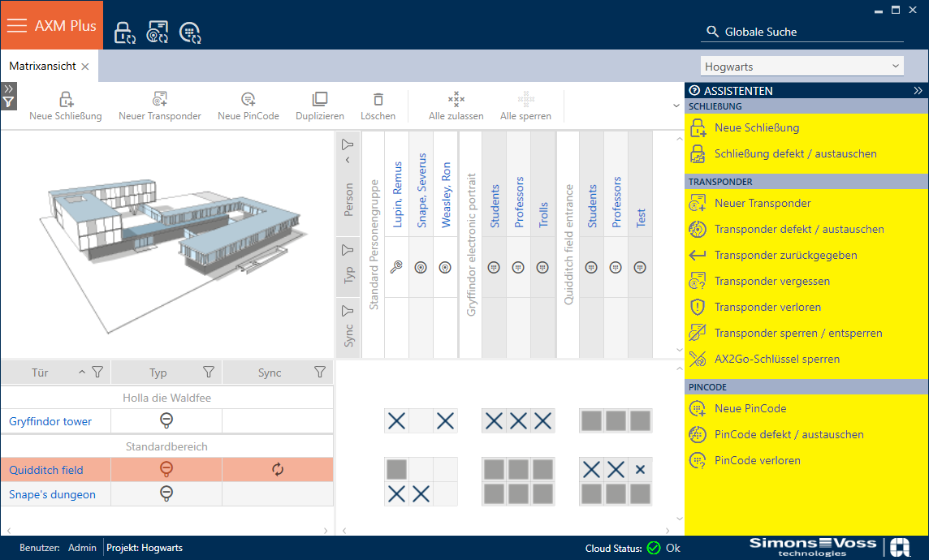Collapse the Assistenten panel
This screenshot has height=560, width=929.
918,91
